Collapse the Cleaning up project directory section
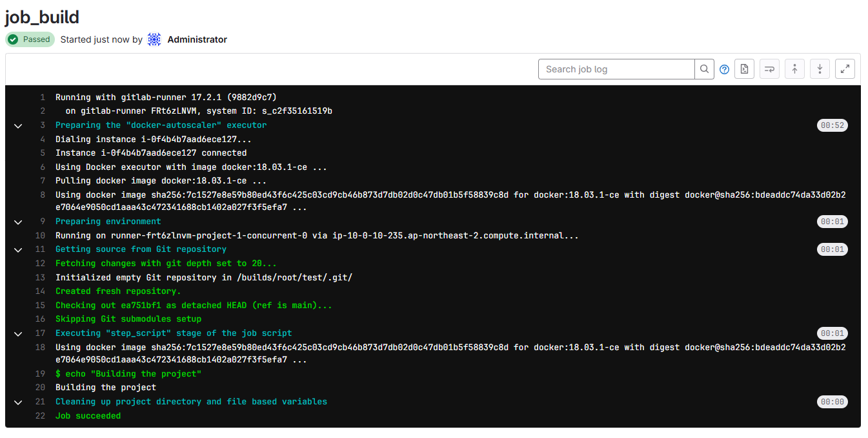The height and width of the screenshot is (438, 868). tap(18, 402)
